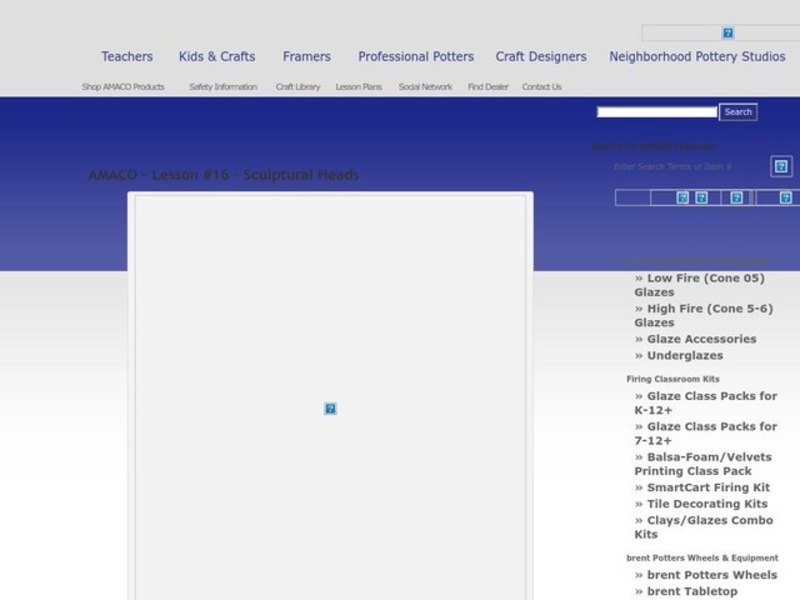The height and width of the screenshot is (600, 800).
Task: Select the Underglazes sidebar link
Action: tap(684, 355)
